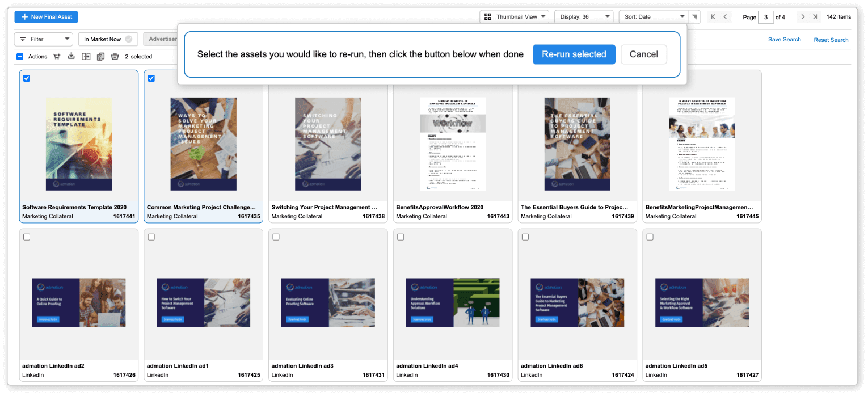Toggle the sort direction icon next to Sort

coord(694,17)
